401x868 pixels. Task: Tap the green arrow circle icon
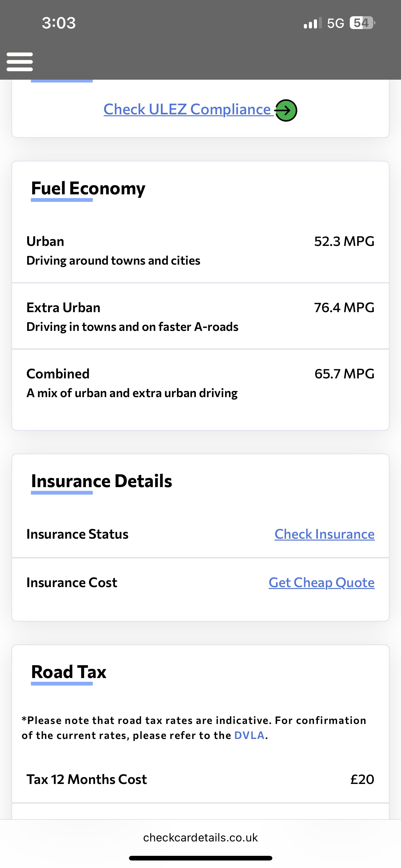pos(286,110)
